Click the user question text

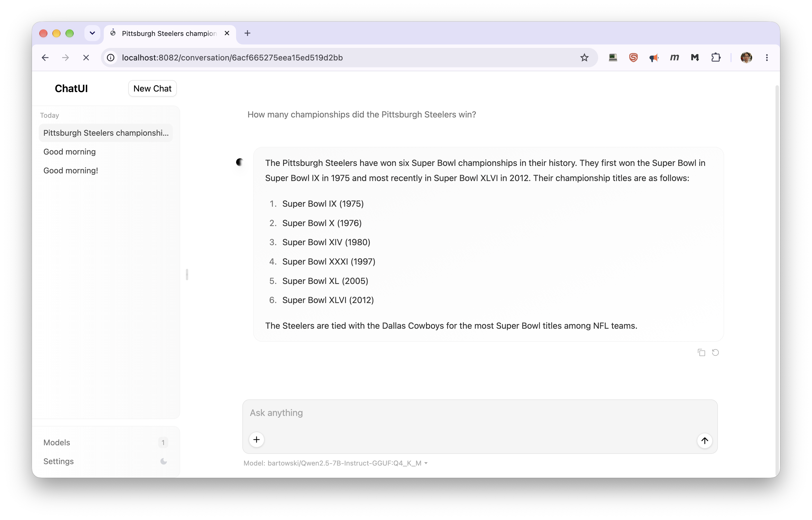point(362,115)
